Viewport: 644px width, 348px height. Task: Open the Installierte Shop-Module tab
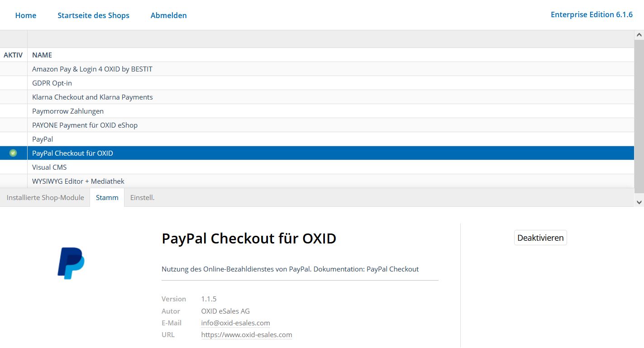pos(45,197)
